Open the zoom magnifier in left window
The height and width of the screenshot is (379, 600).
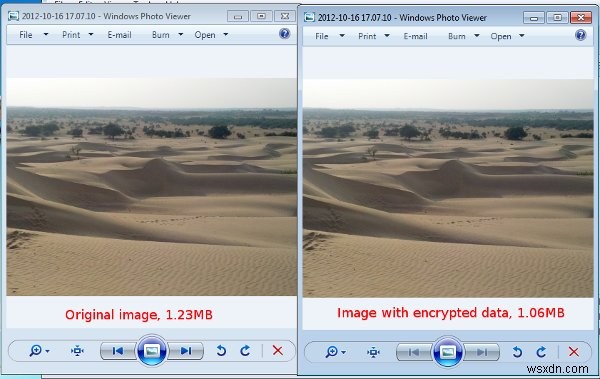[x=36, y=350]
